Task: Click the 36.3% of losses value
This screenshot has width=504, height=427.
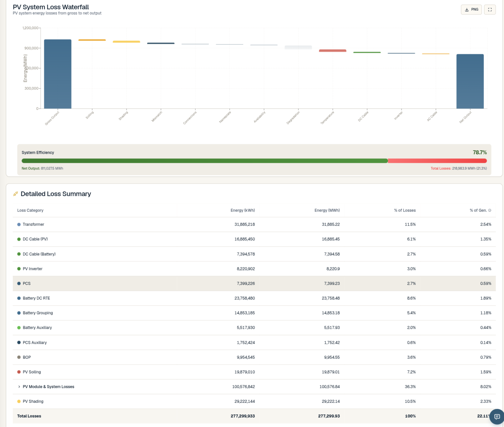Action: pos(410,387)
